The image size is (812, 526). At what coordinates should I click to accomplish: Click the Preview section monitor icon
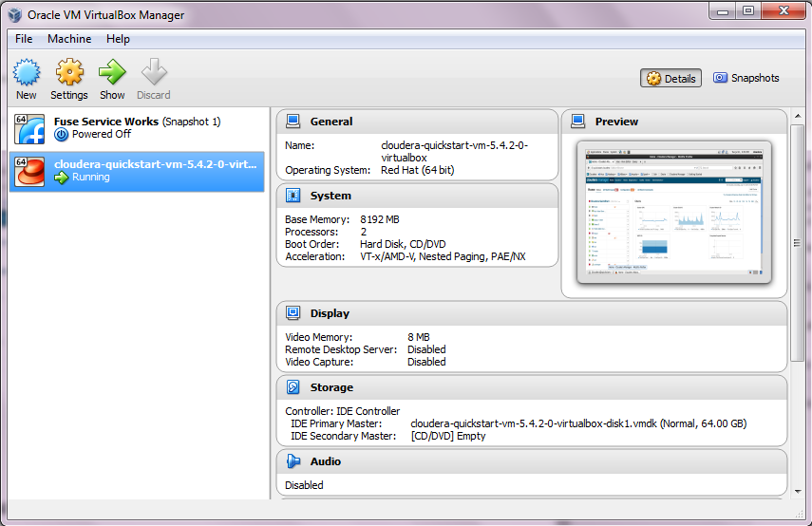[578, 122]
